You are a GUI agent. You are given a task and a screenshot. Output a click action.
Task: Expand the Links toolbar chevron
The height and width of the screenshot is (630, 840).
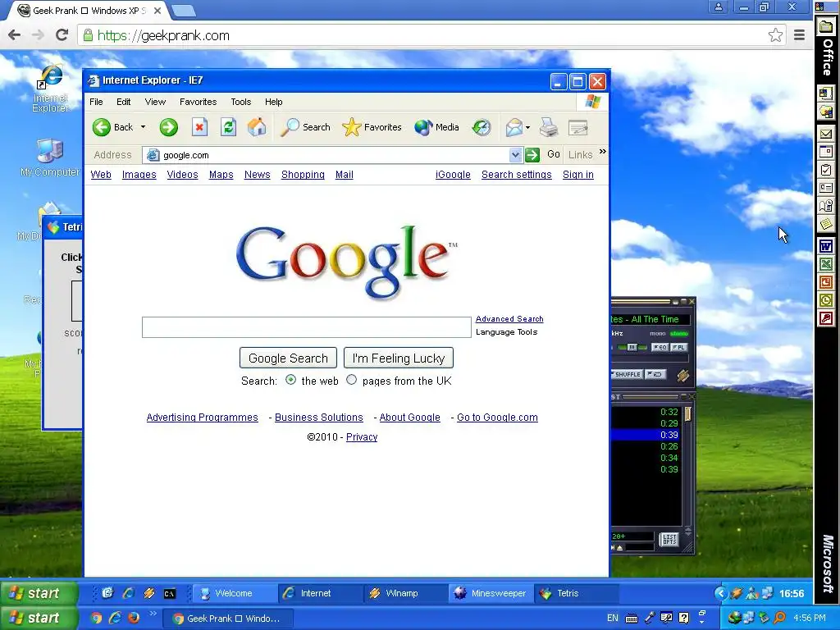603,152
